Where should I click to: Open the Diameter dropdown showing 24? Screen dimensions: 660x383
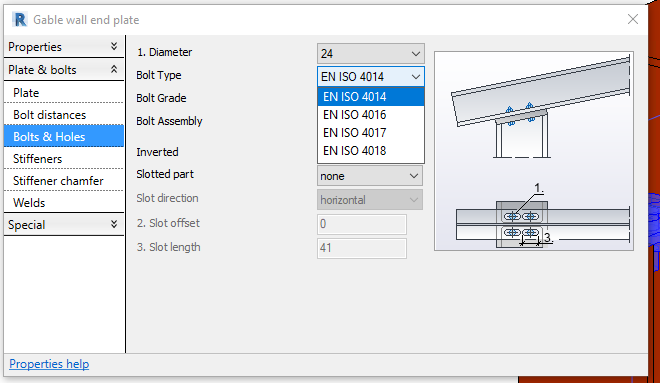tap(370, 53)
